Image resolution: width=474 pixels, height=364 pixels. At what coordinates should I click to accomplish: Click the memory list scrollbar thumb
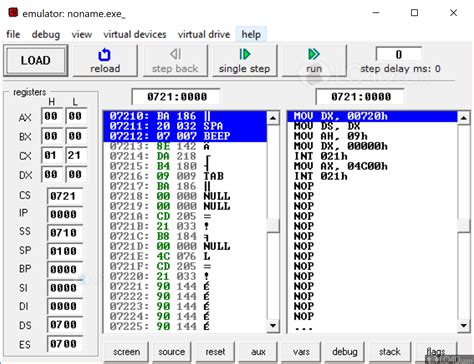[273, 225]
